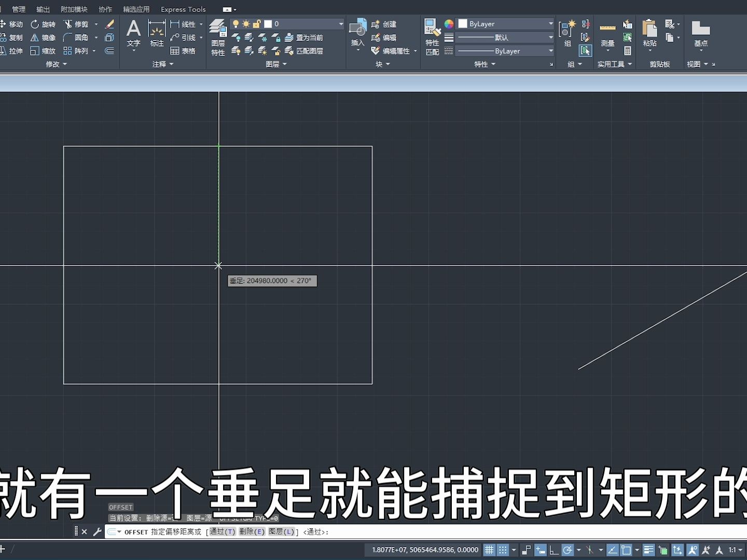Expand the 修改 panel options

coord(56,64)
